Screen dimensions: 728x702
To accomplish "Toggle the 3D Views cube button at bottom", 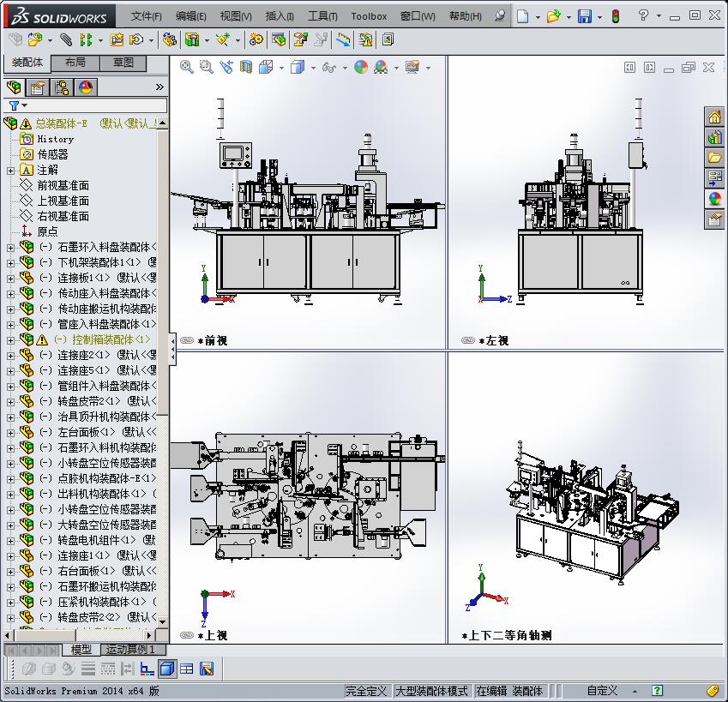I will [x=166, y=669].
